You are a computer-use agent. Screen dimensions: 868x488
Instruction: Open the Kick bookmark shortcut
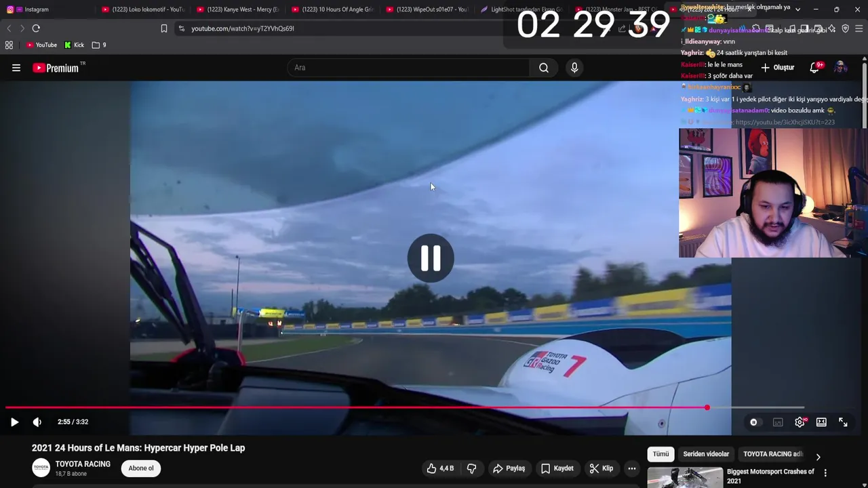tap(75, 45)
